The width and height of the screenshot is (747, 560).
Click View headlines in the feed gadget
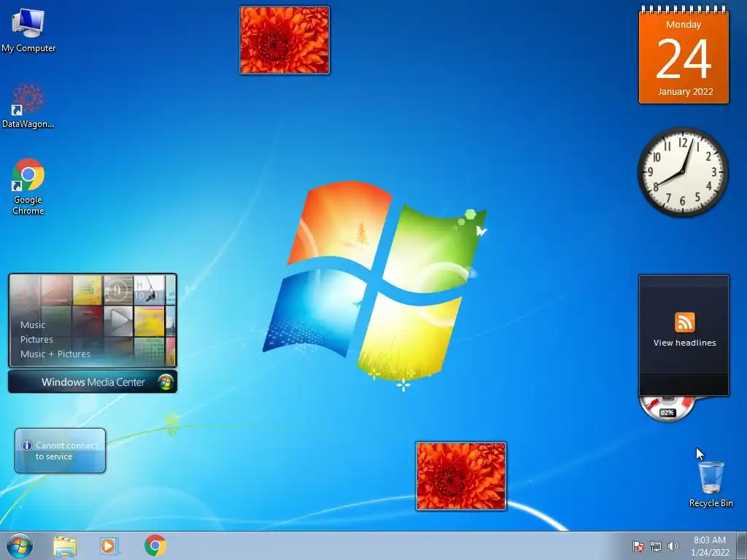[x=684, y=343]
